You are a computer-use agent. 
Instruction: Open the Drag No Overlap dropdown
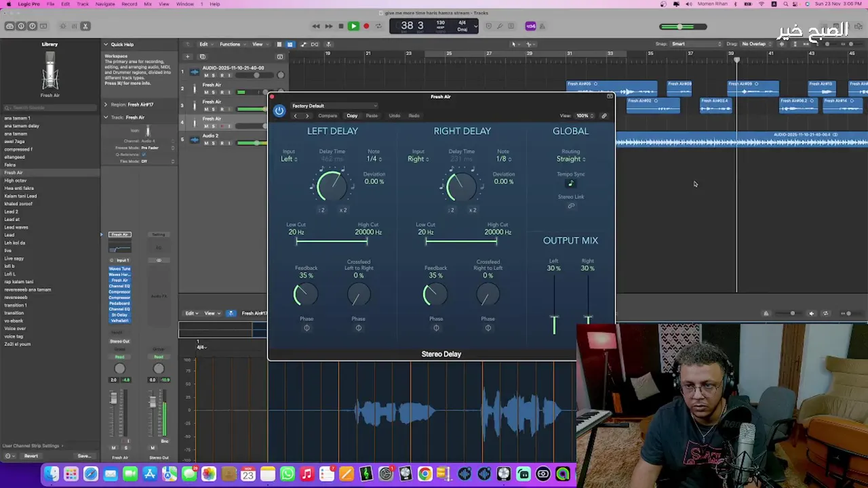(x=756, y=44)
